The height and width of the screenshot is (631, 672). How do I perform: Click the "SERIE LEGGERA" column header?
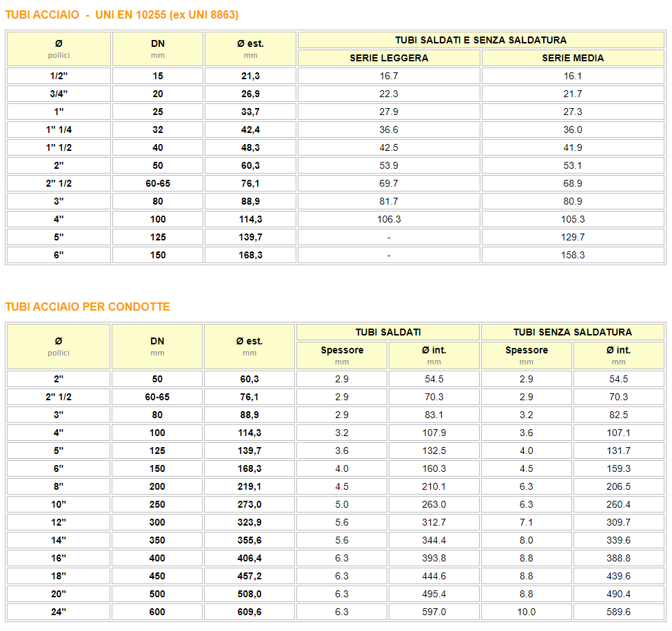point(389,58)
